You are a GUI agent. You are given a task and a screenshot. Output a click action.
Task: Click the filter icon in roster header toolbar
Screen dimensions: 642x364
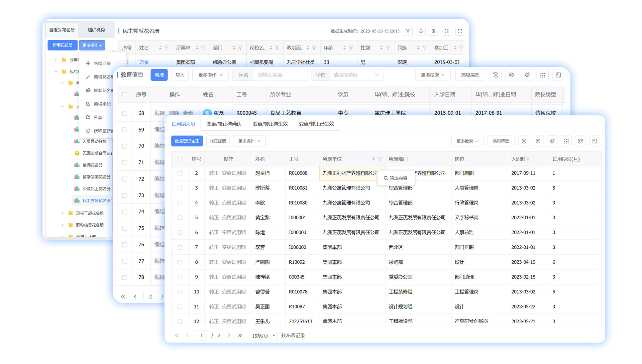click(x=408, y=31)
